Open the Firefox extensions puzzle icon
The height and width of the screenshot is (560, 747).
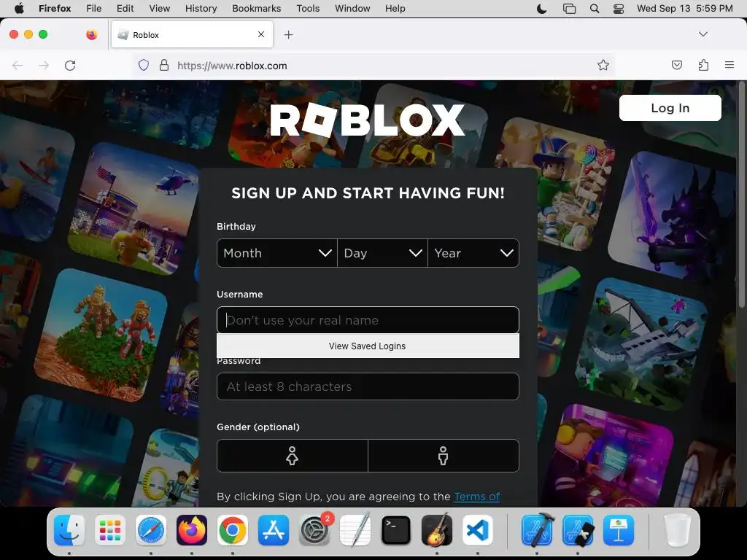pyautogui.click(x=703, y=65)
